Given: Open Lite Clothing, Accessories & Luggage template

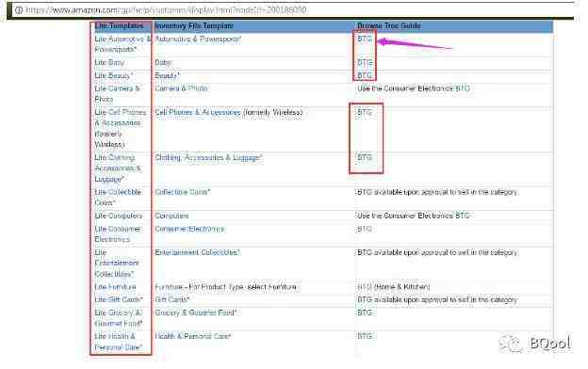Looking at the screenshot, I should click(118, 168).
